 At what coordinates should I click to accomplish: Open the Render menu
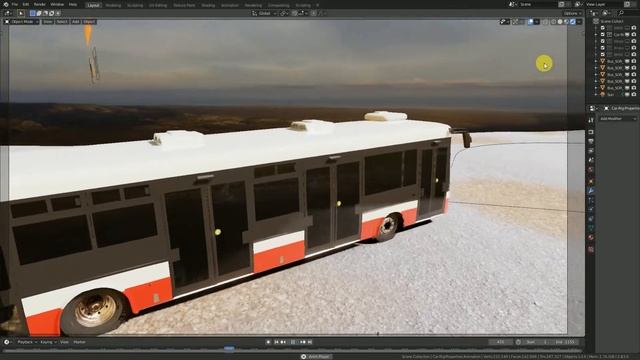(x=40, y=4)
